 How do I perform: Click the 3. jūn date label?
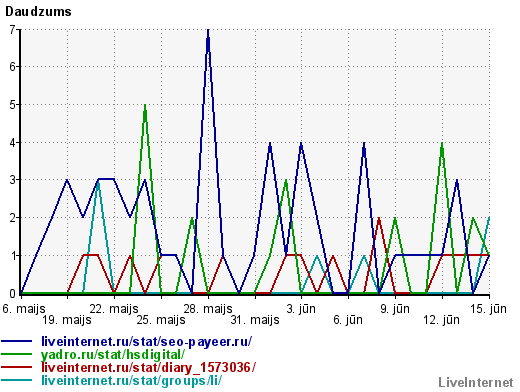click(301, 309)
